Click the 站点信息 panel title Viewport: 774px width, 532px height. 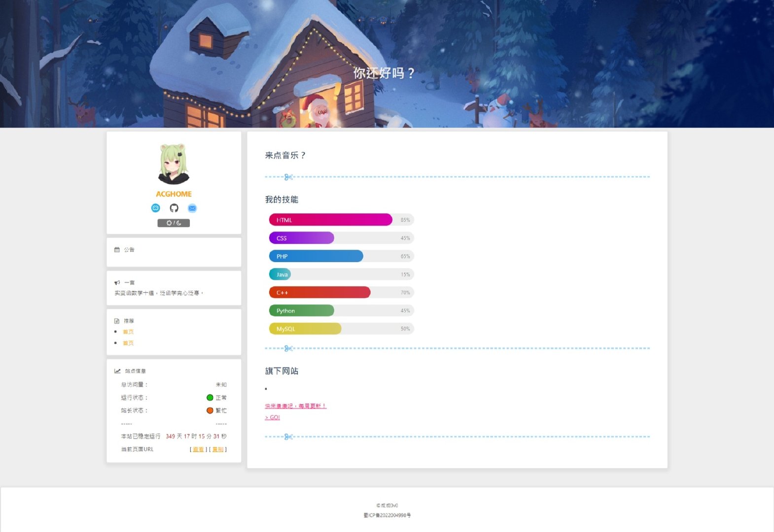(x=136, y=371)
